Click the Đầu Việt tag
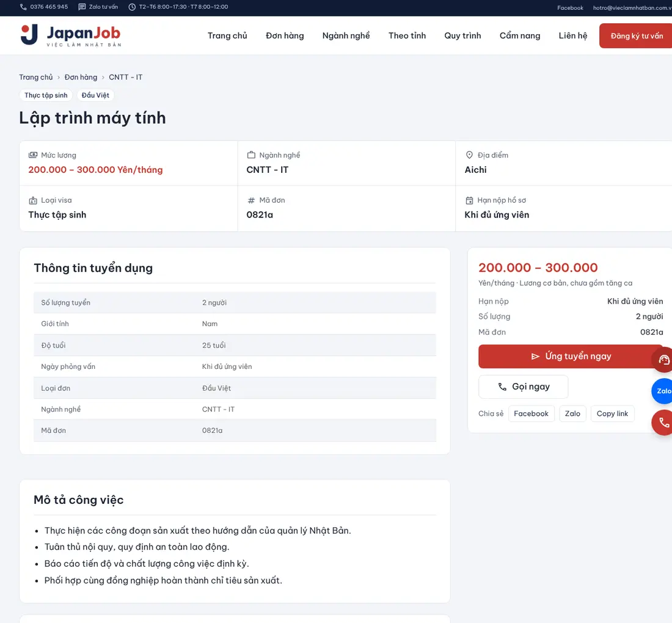This screenshot has width=672, height=623. click(95, 95)
